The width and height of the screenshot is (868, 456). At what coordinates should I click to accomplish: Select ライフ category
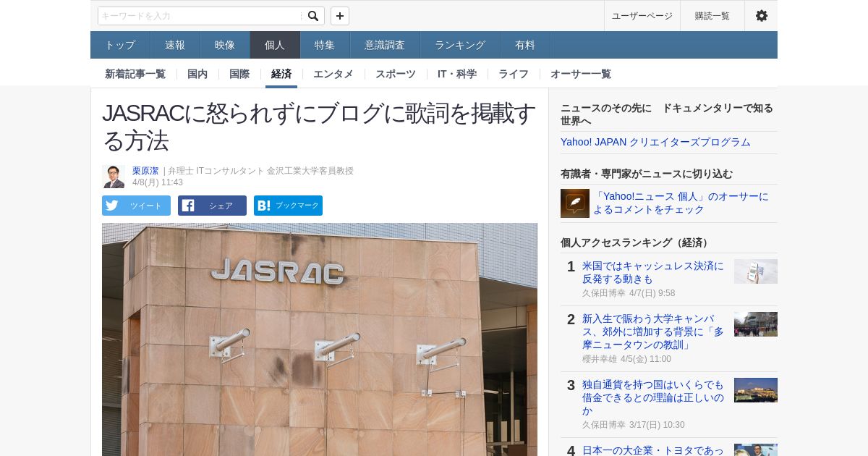[514, 74]
